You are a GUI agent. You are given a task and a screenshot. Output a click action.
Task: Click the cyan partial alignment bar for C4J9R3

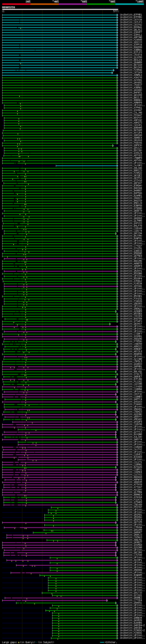tap(87, 165)
